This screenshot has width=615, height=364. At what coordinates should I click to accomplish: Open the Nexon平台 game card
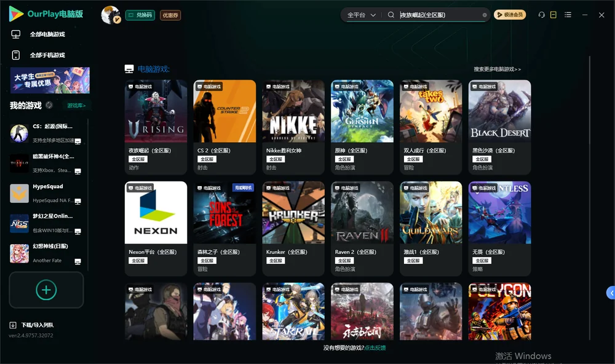(x=156, y=229)
